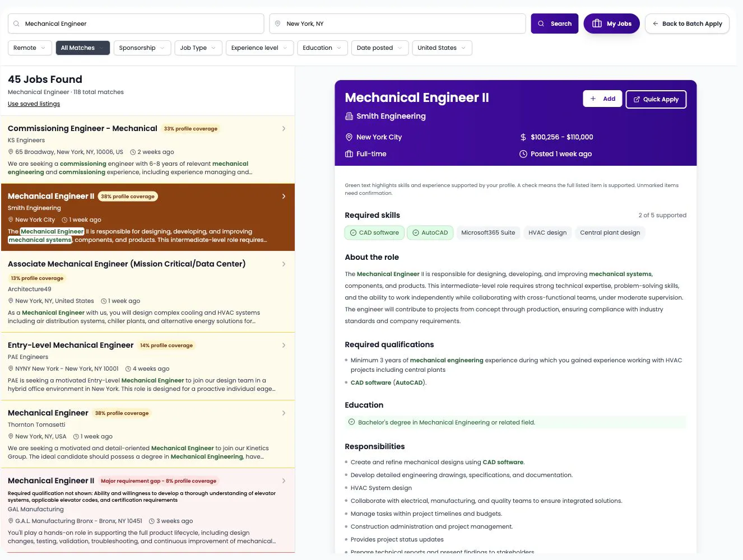The width and height of the screenshot is (743, 560).
Task: Click the check icon beside Bachelor's degree
Action: tap(352, 422)
